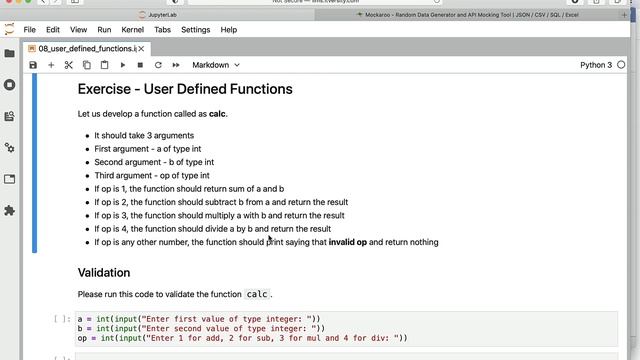Screen dimensions: 640x360
Task: Click 'If op is 1' bullet line
Action: [189, 189]
